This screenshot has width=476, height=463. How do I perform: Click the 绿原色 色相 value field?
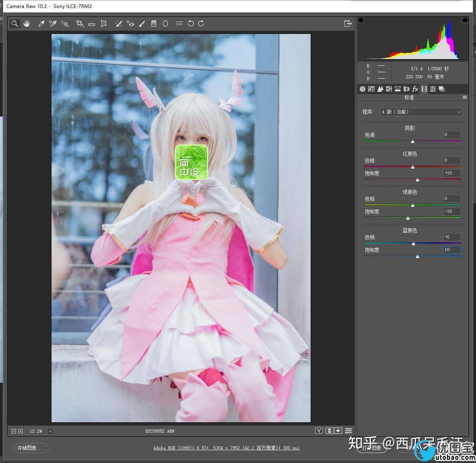(452, 199)
